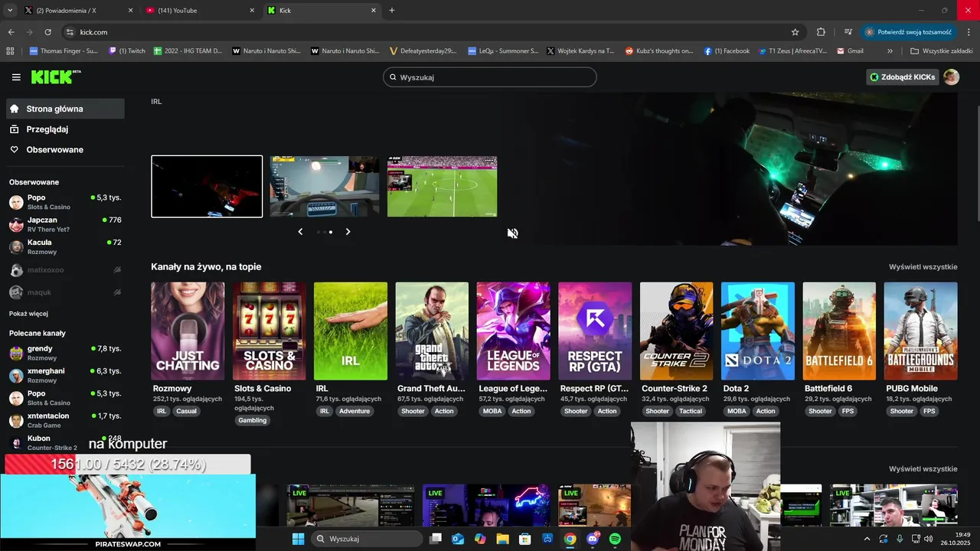Show hidden system tray icons
Viewport: 980px width, 551px height.
tap(867, 539)
